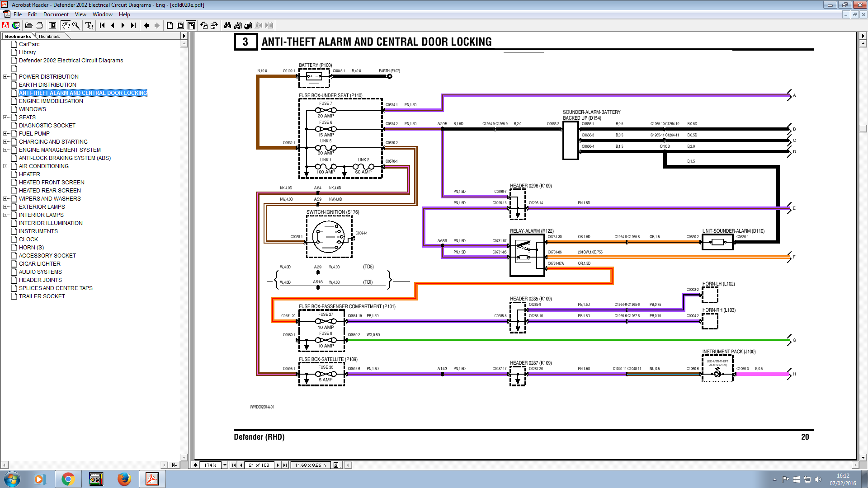Select EARTH DISTRIBUTION bookmark
868x488 pixels.
click(x=47, y=85)
